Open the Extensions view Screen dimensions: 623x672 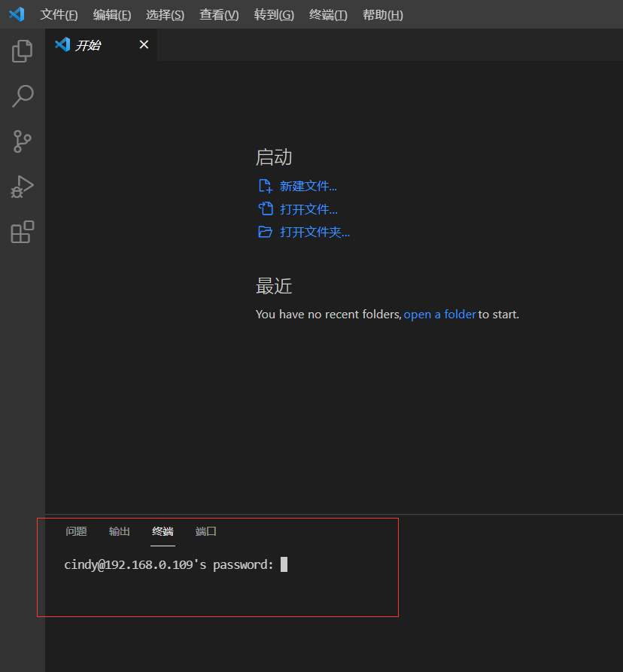22,232
